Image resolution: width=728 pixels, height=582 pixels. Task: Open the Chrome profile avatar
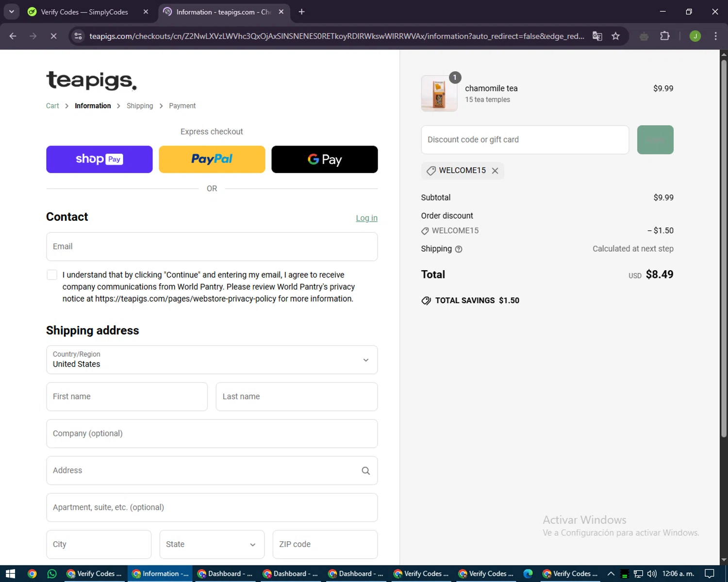click(x=695, y=36)
